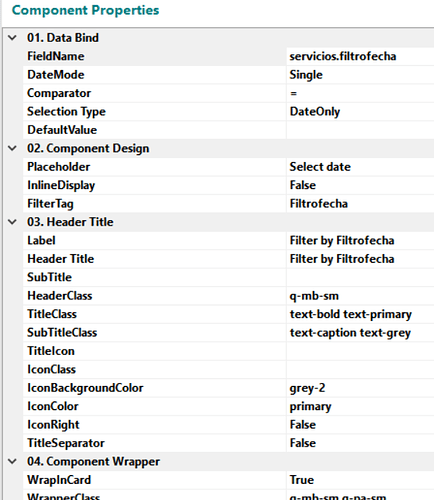Edit the FieldName value servicios.filtrofecha

360,56
